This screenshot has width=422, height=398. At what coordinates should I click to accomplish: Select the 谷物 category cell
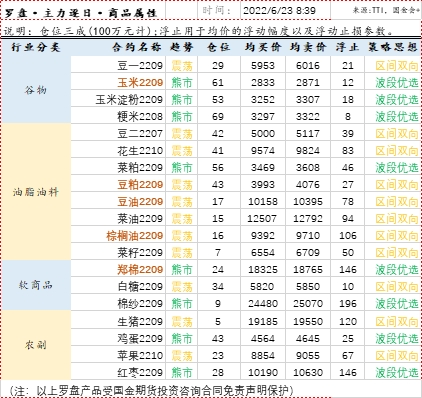pos(36,90)
